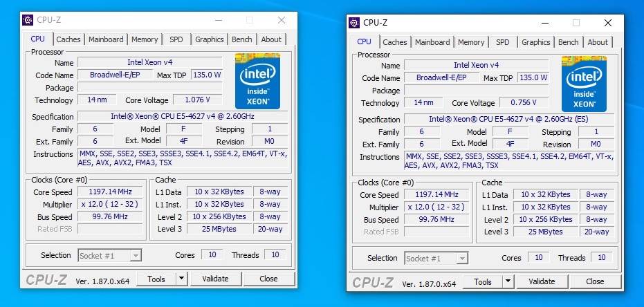Click Specification field ending with (ES)
Image resolution: width=644 pixels, height=307 pixels.
click(509, 119)
